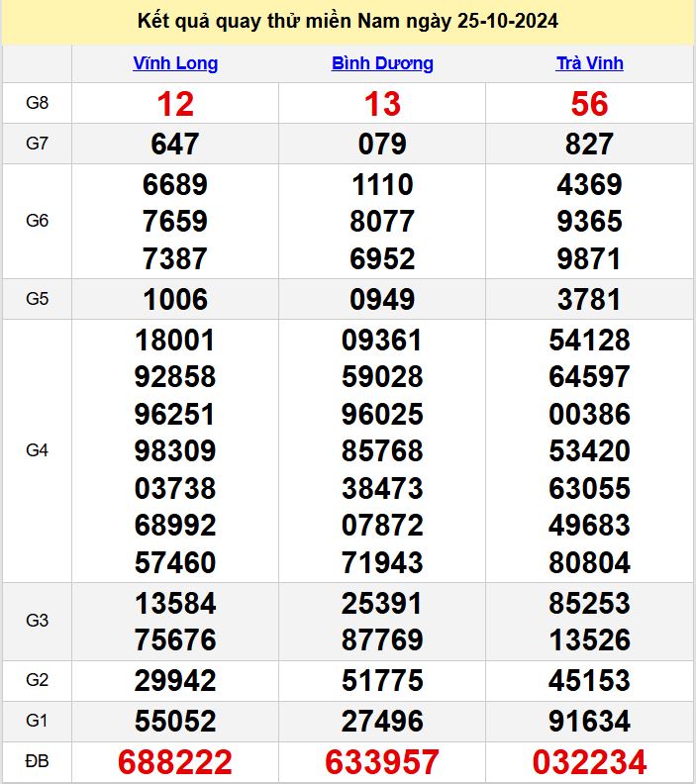Click special prize number 633957
Screen dimensions: 696x784
pos(382,762)
